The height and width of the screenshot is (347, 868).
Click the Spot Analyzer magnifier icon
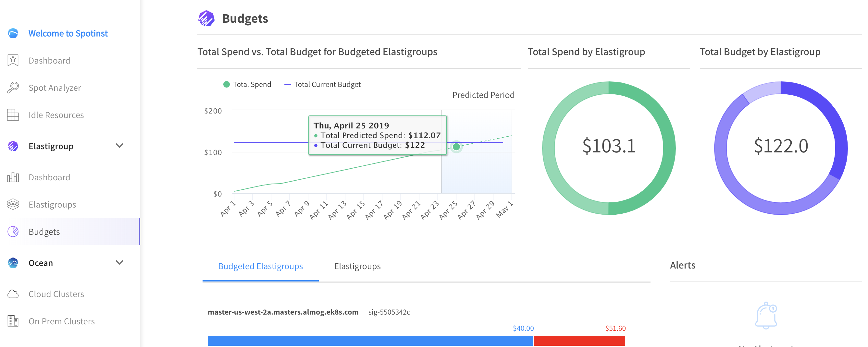[13, 88]
